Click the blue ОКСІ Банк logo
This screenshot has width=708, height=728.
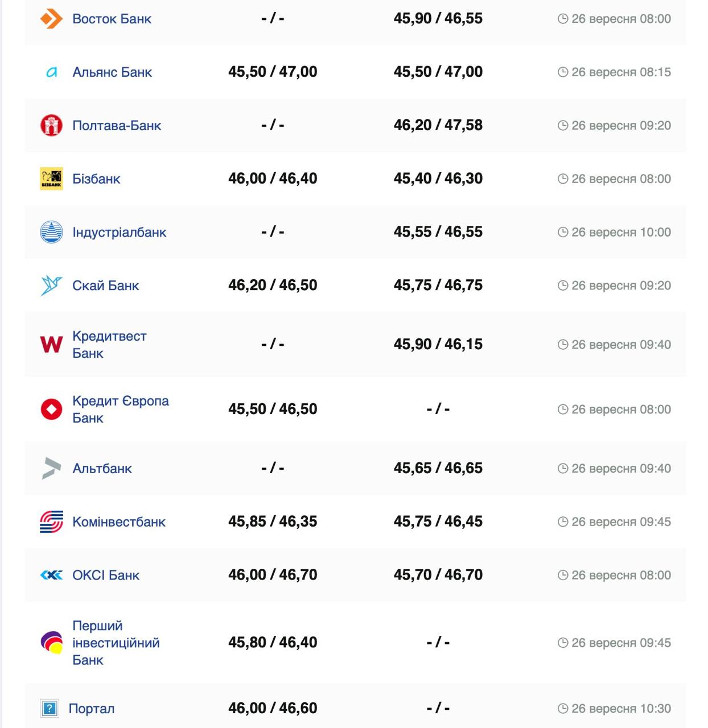coord(51,576)
